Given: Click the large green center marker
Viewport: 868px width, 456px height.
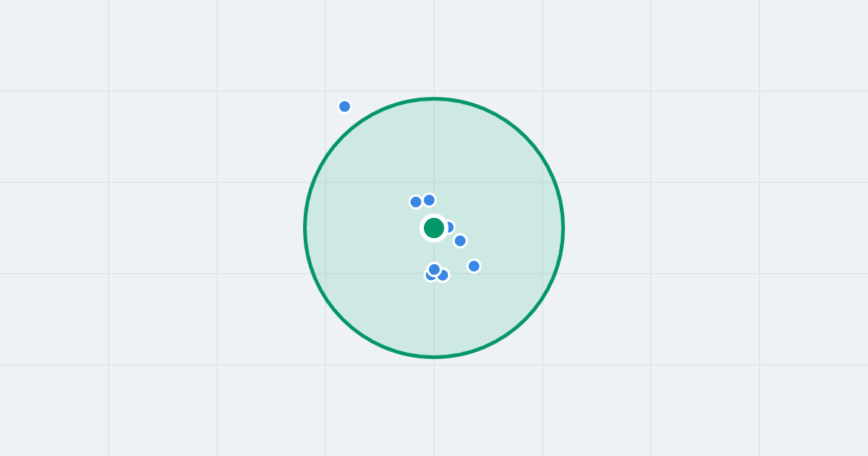Looking at the screenshot, I should pos(434,228).
